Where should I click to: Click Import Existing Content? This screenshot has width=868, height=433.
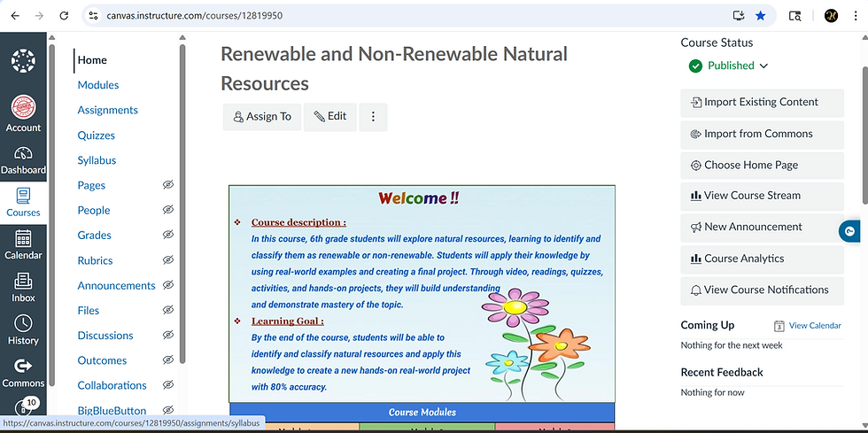(x=762, y=103)
